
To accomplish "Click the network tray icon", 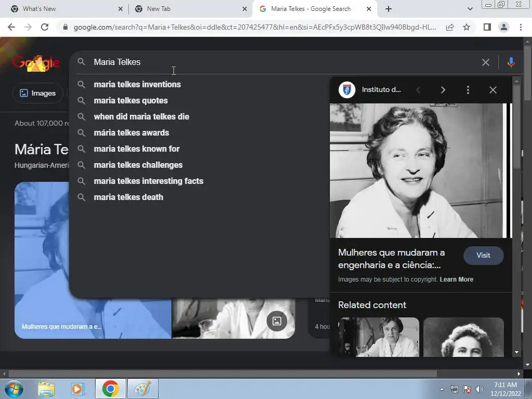I will tap(454, 389).
